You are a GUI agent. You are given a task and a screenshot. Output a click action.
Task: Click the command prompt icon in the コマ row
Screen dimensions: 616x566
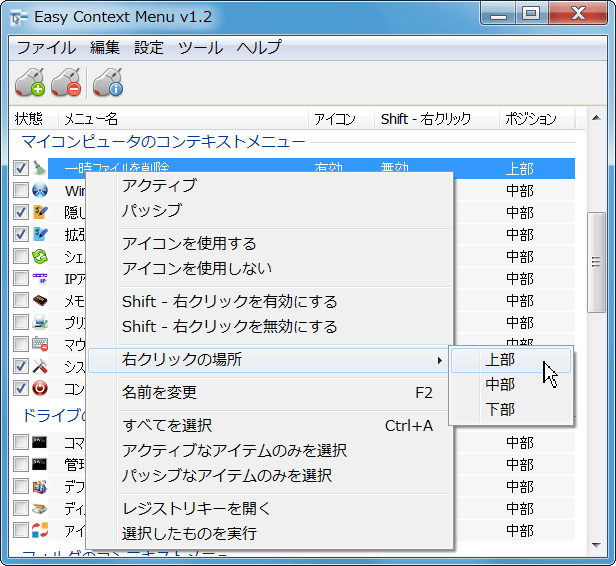coord(39,442)
